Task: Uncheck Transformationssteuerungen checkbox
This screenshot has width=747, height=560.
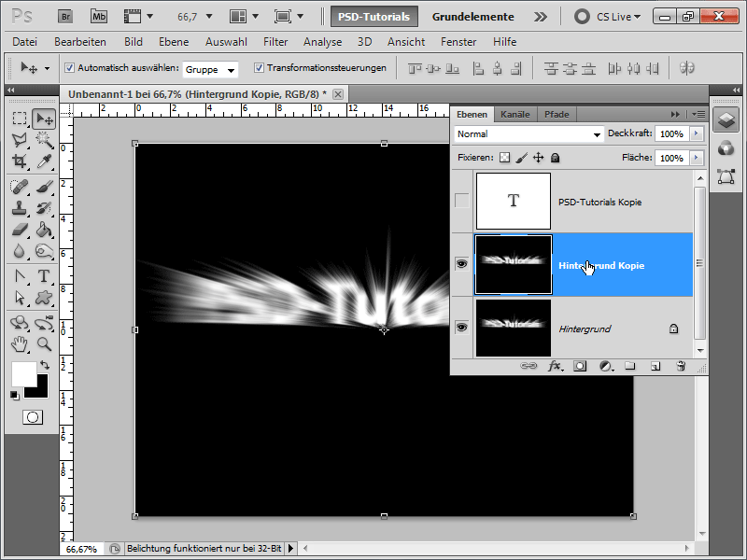Action: tap(259, 68)
